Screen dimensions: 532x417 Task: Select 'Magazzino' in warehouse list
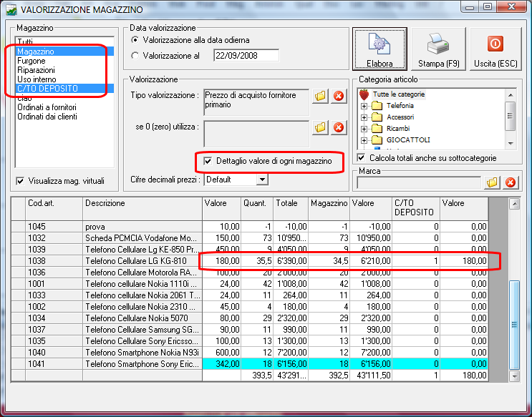[64, 51]
